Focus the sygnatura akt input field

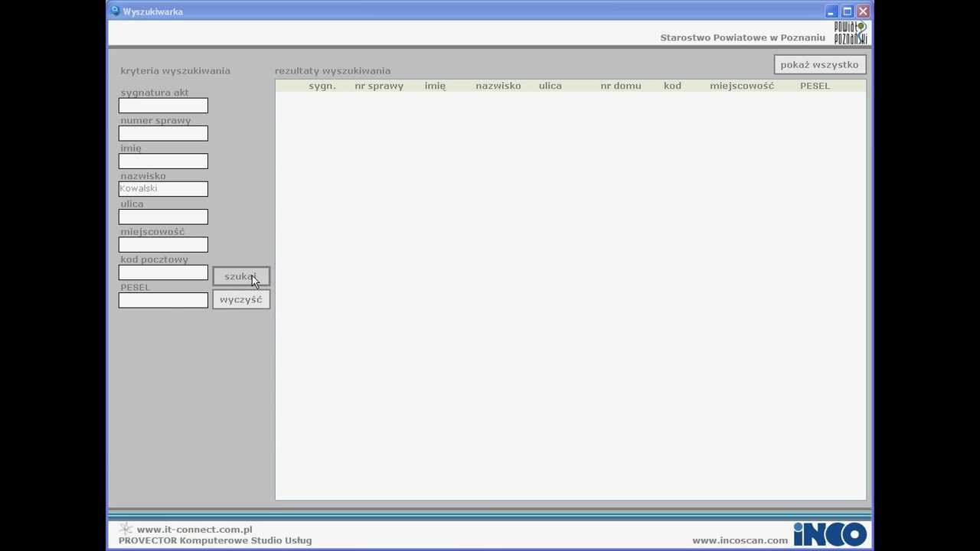coord(163,106)
